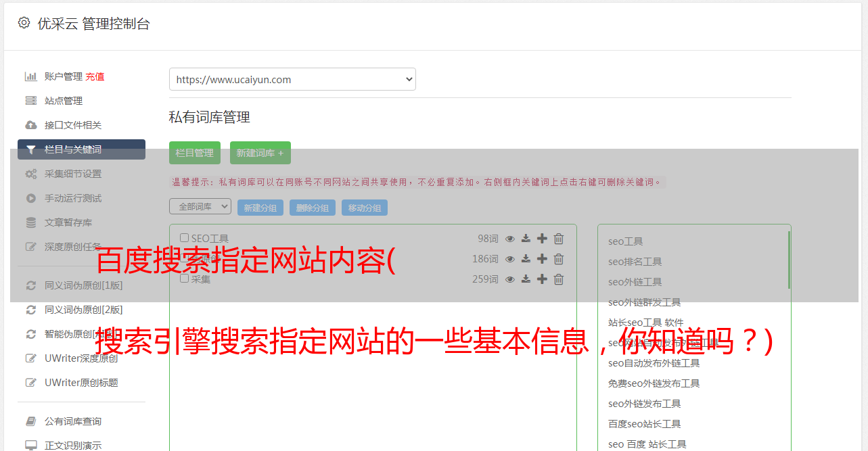Click the refresh icon for 同义词伪原创[1版]
868x451 pixels.
30,285
